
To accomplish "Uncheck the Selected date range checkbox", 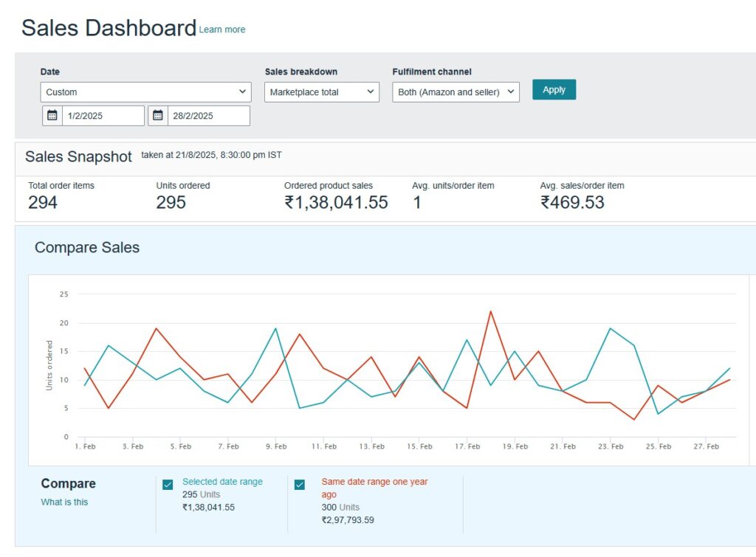I will pyautogui.click(x=168, y=485).
